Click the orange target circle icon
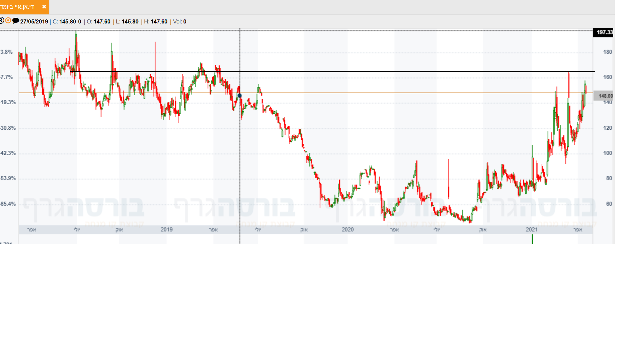 point(8,20)
